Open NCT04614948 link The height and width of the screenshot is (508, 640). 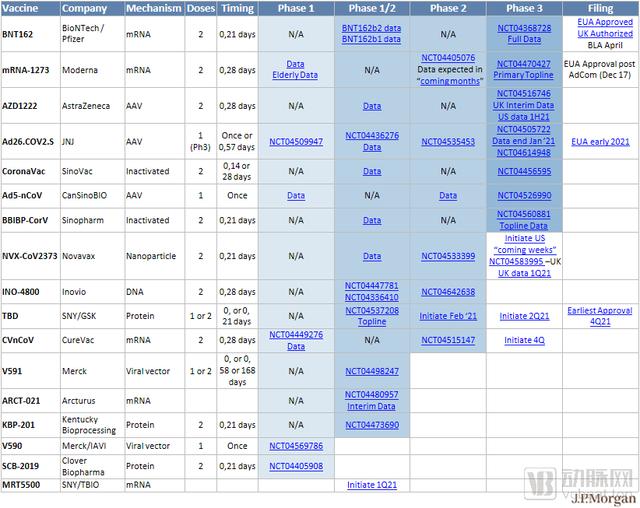click(x=524, y=153)
